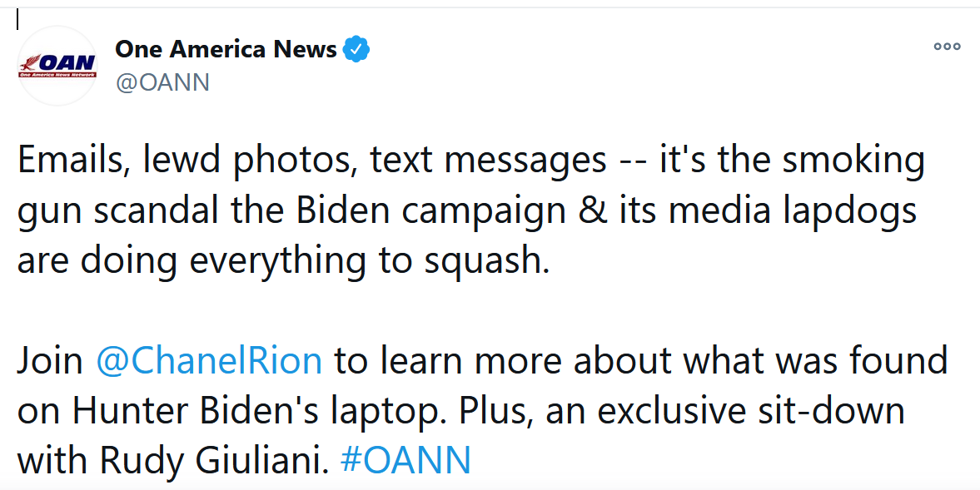
Task: Click the red eagle in OAN logo
Action: (29, 63)
